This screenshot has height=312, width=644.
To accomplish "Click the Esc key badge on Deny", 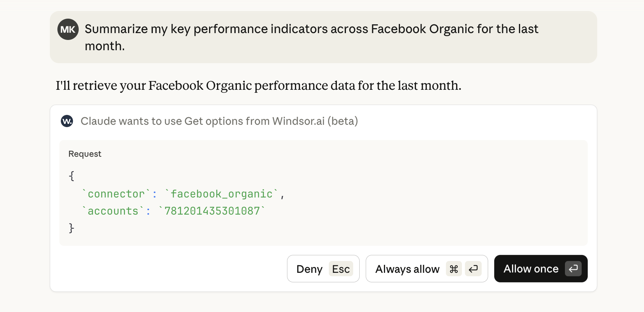I will [x=341, y=269].
